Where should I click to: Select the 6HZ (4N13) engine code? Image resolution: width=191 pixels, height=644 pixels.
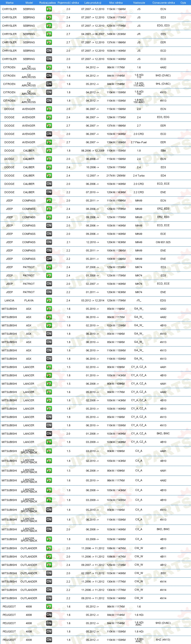(x=163, y=640)
